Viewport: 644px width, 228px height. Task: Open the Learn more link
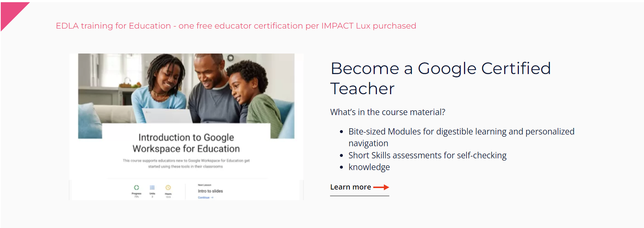[x=359, y=187]
